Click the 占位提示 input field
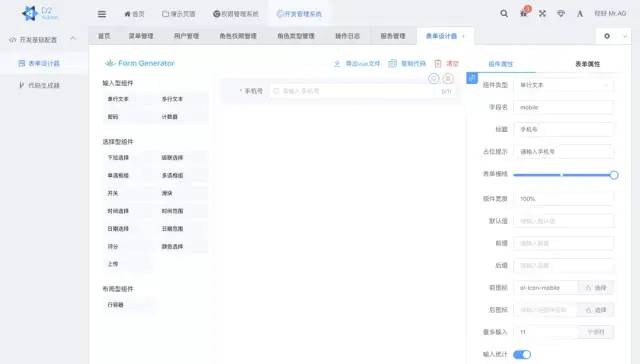This screenshot has height=364, width=640. [x=564, y=151]
